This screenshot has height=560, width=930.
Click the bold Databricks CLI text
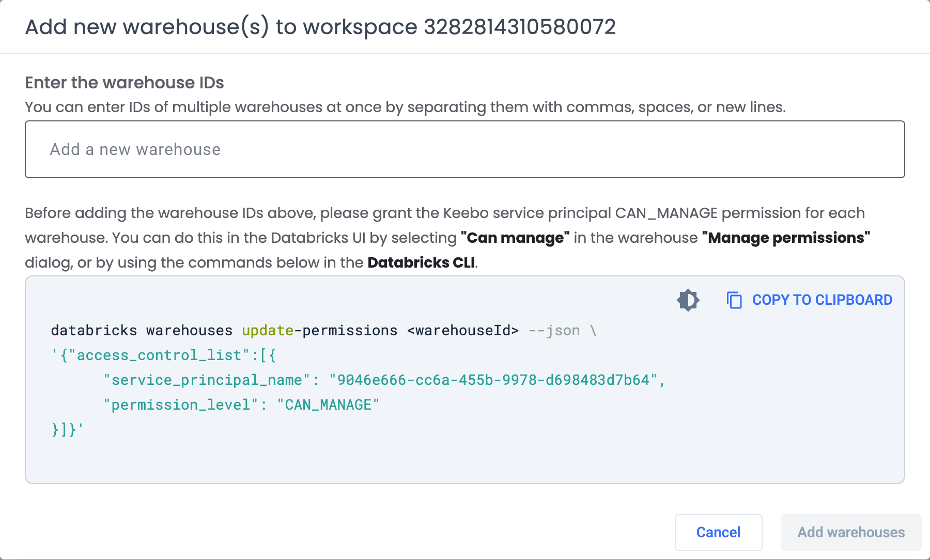(421, 262)
